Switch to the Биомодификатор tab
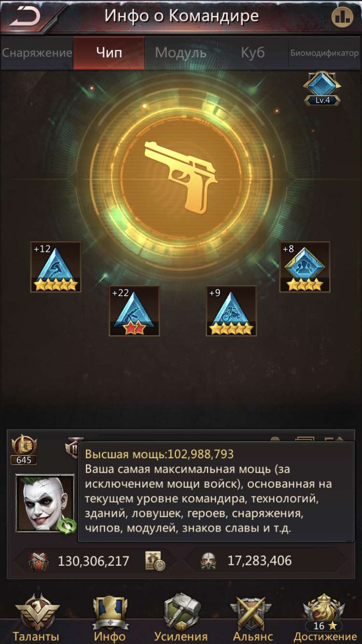The image size is (362, 644). point(325,53)
